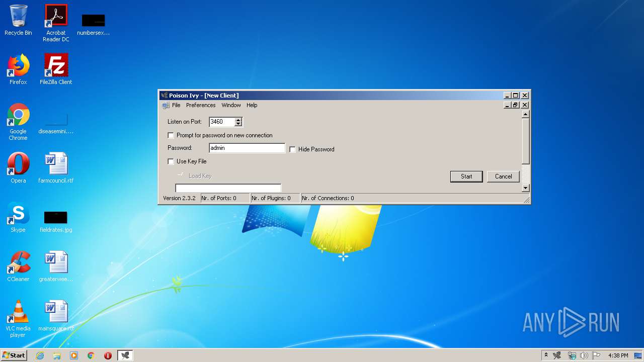This screenshot has width=644, height=362.
Task: Open CCleaner desktop shortcut
Action: 18,266
